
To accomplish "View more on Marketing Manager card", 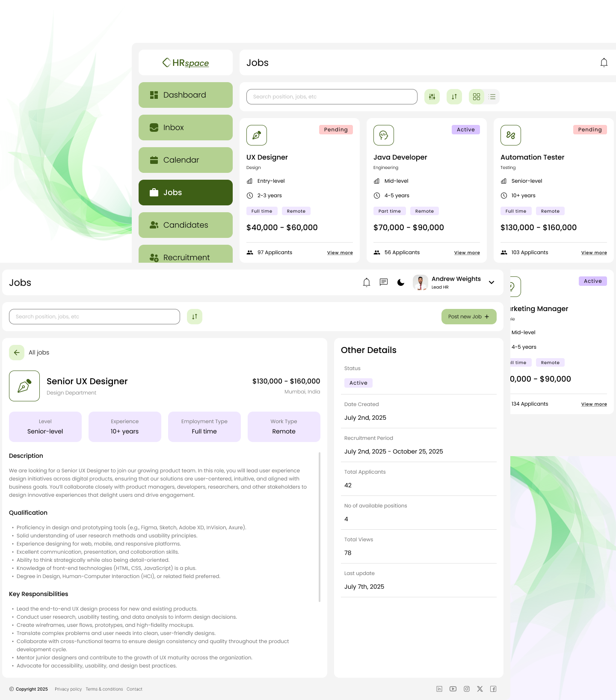I will click(594, 404).
